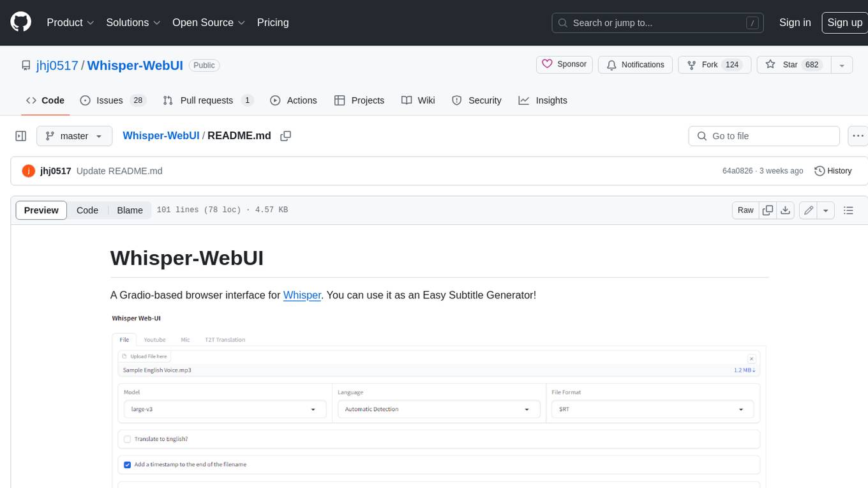Open the edit options dropdown arrow
This screenshot has height=488, width=868.
[x=826, y=210]
